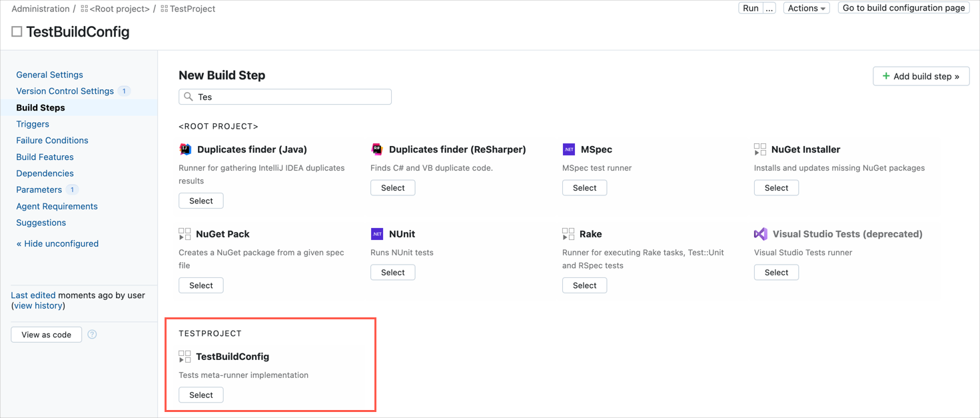980x418 pixels.
Task: Click the build step search field
Action: point(284,97)
